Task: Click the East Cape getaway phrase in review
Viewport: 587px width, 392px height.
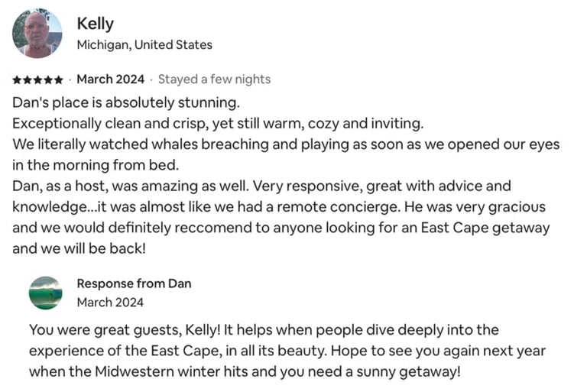Action: tap(485, 228)
